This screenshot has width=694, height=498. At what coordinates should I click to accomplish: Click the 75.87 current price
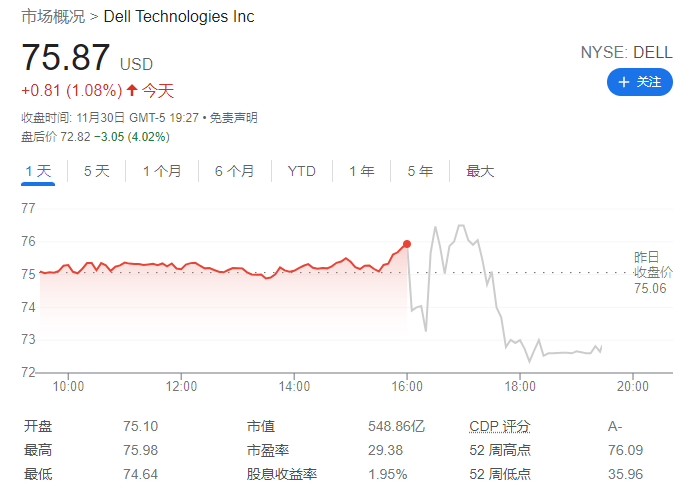[x=66, y=57]
